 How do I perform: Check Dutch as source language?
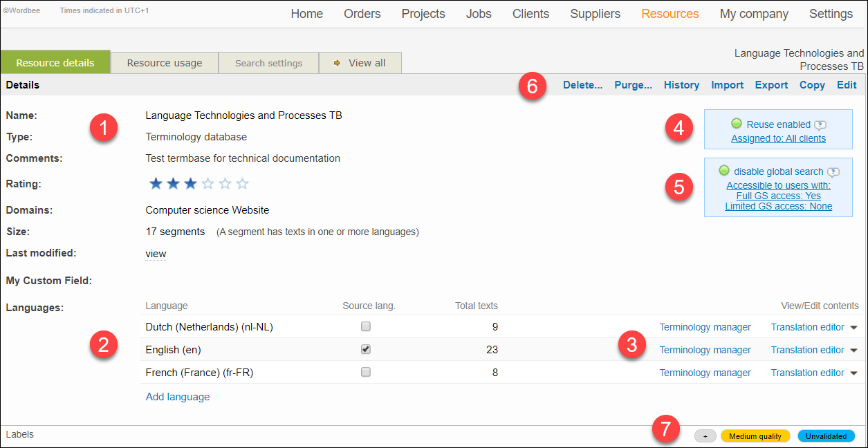coord(366,326)
